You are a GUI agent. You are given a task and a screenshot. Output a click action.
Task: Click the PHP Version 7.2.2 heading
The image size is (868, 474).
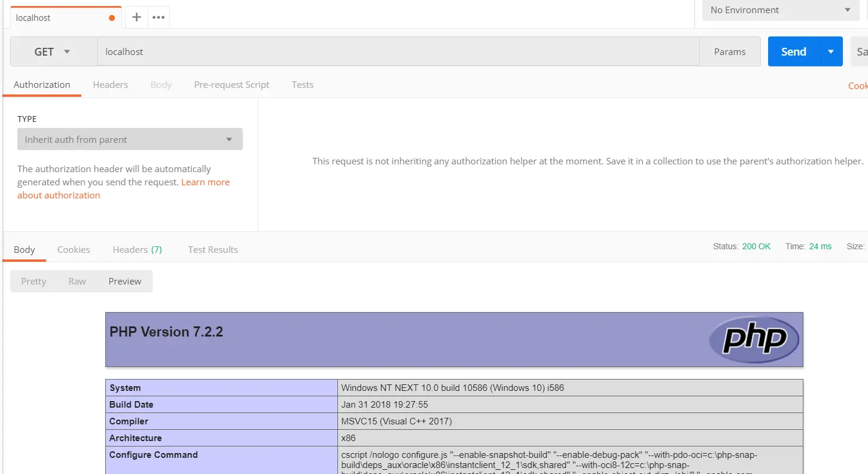coord(166,332)
